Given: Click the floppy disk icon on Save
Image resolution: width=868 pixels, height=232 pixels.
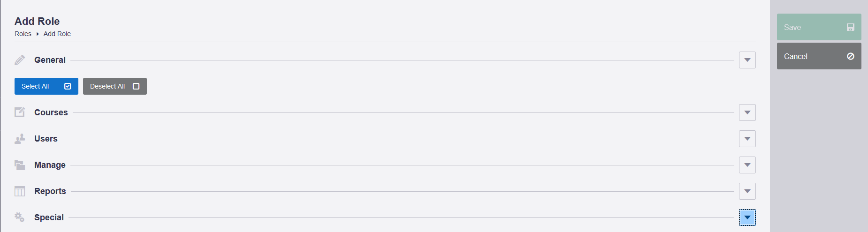Looking at the screenshot, I should [850, 27].
